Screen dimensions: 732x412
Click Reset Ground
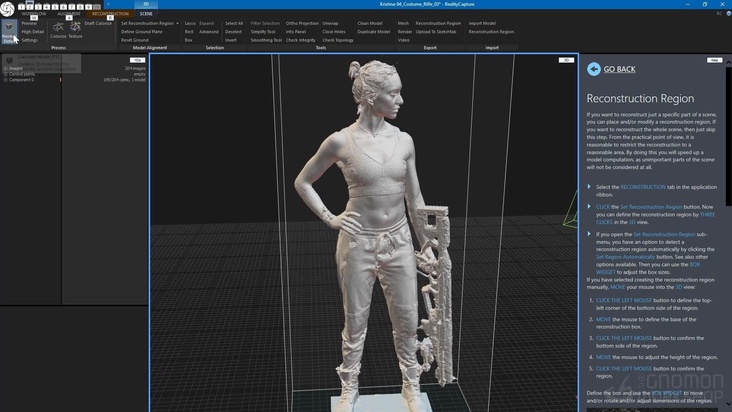[134, 40]
